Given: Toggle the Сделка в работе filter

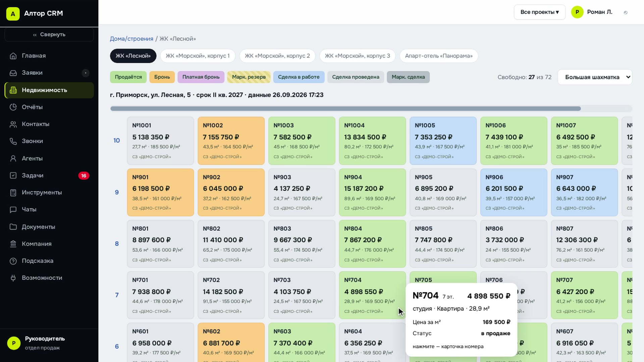Looking at the screenshot, I should [299, 77].
